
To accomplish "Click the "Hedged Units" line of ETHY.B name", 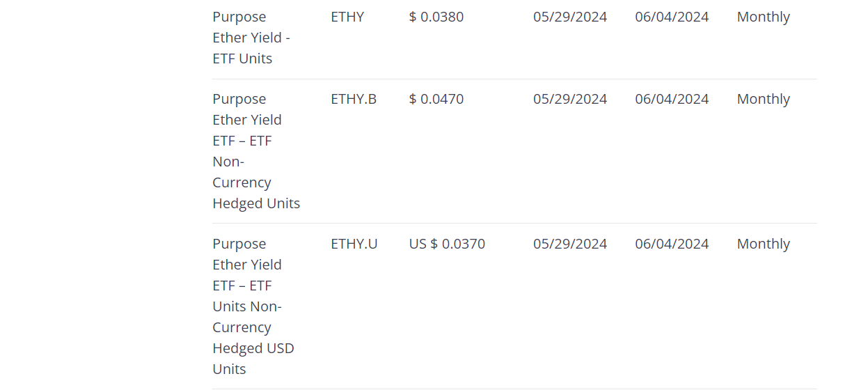I will click(x=256, y=203).
